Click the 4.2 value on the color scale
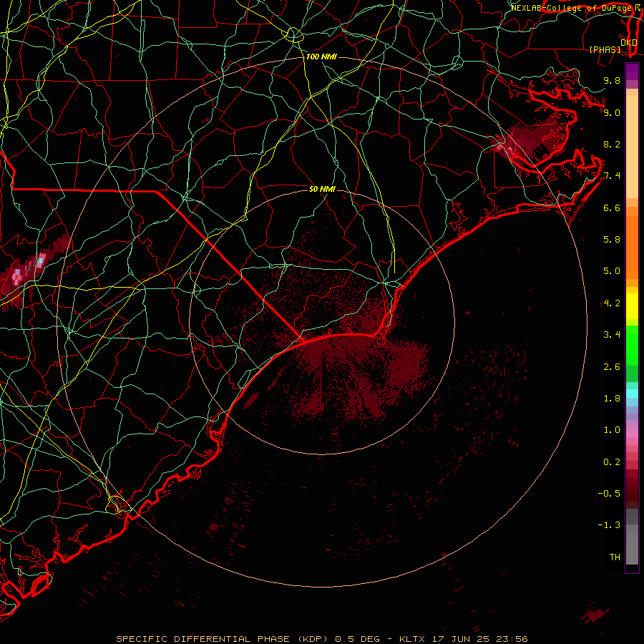644x644 pixels. pos(612,303)
